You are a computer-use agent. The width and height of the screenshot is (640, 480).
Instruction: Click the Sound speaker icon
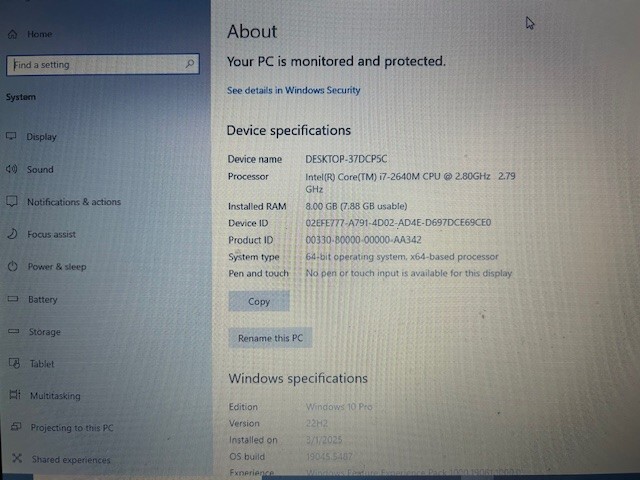click(11, 169)
